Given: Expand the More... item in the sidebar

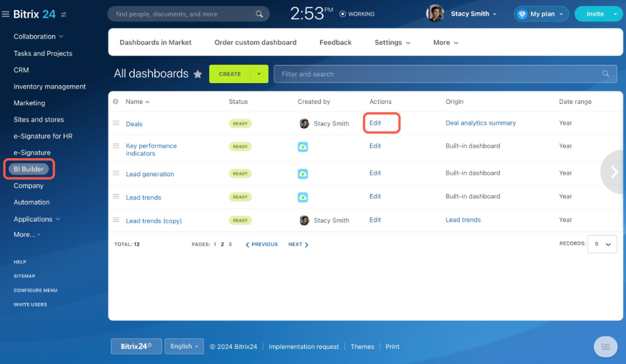Looking at the screenshot, I should (x=26, y=234).
